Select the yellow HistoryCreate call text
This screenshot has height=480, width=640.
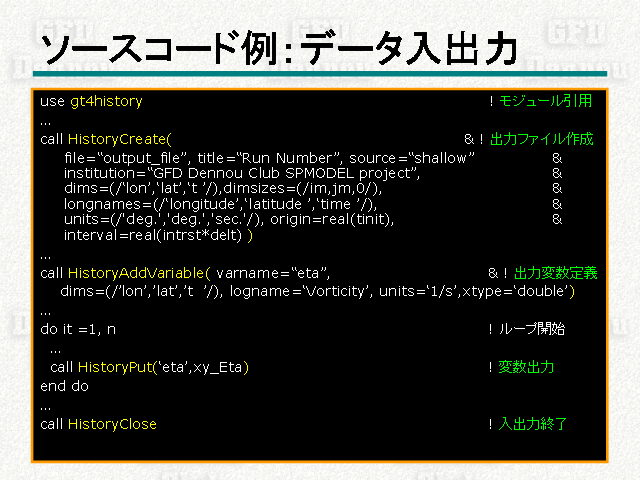click(120, 137)
